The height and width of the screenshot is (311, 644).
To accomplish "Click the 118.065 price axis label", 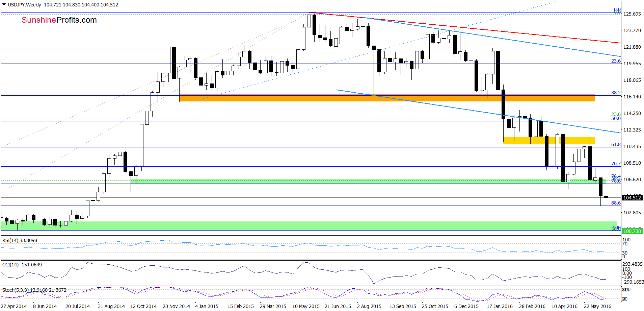I will point(632,80).
